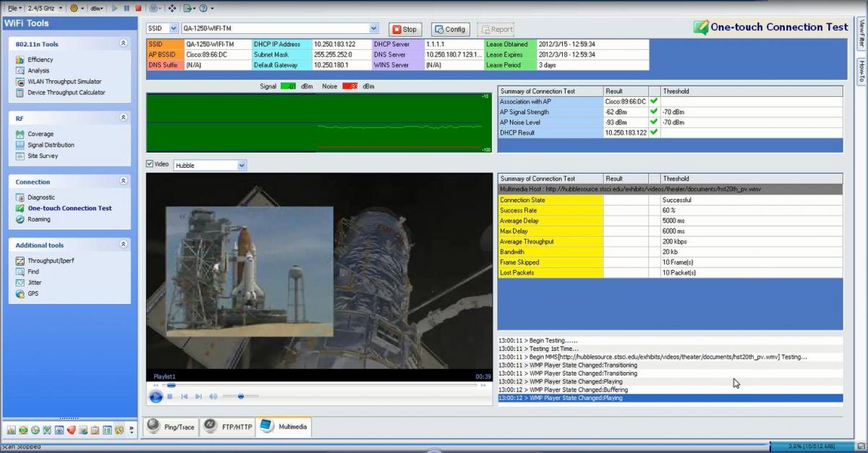Open the Efficiency tool in 802.11n Tools
This screenshot has width=868, height=453.
point(40,59)
